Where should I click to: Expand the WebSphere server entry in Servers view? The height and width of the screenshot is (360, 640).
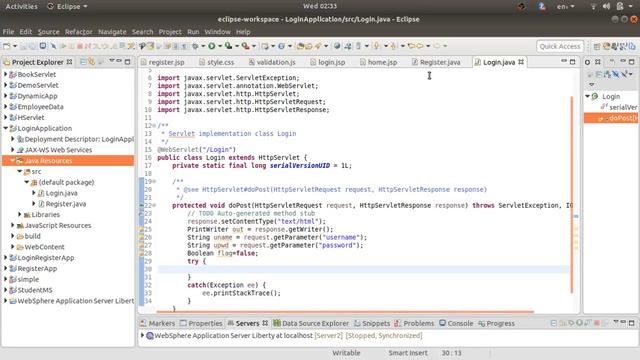142,335
